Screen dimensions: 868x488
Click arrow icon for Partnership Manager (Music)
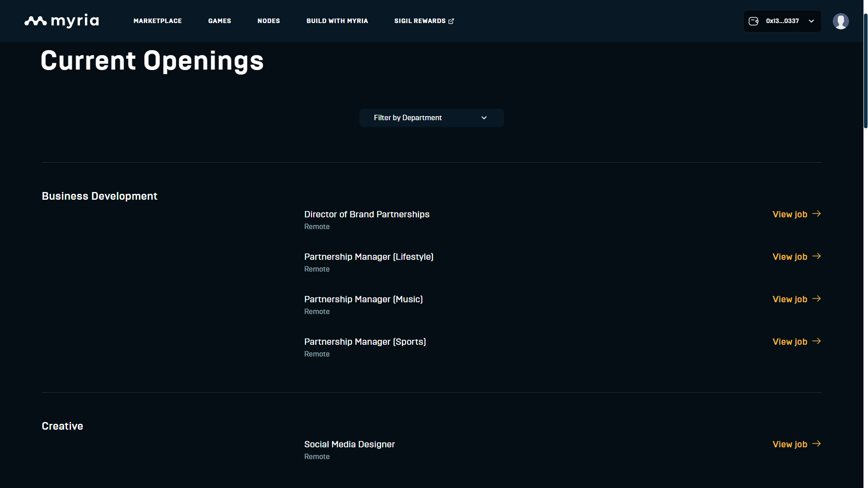816,299
